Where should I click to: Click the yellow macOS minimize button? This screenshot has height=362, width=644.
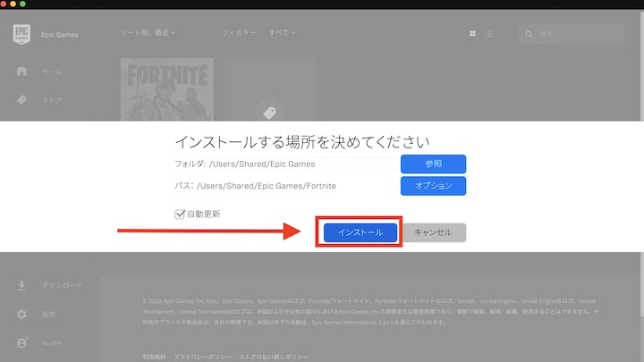click(13, 4)
